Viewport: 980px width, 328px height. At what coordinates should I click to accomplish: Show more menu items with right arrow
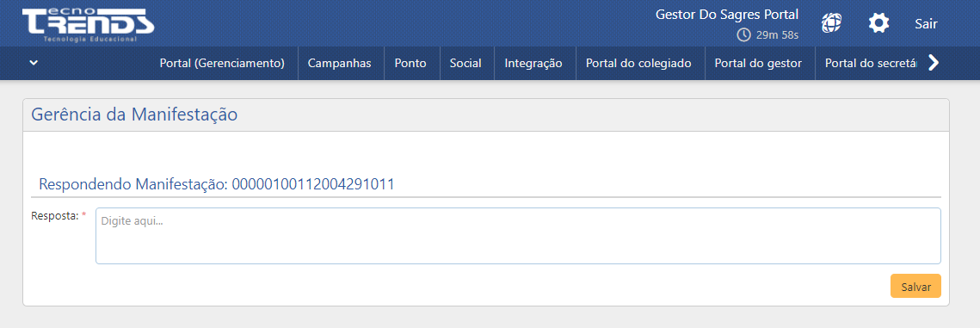(934, 63)
